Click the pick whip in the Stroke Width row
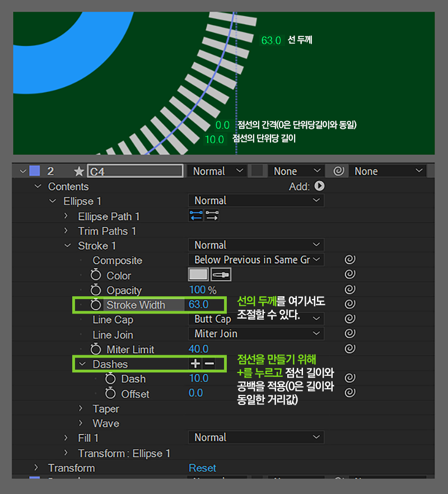Viewport: 448px width, 494px height. 349,304
